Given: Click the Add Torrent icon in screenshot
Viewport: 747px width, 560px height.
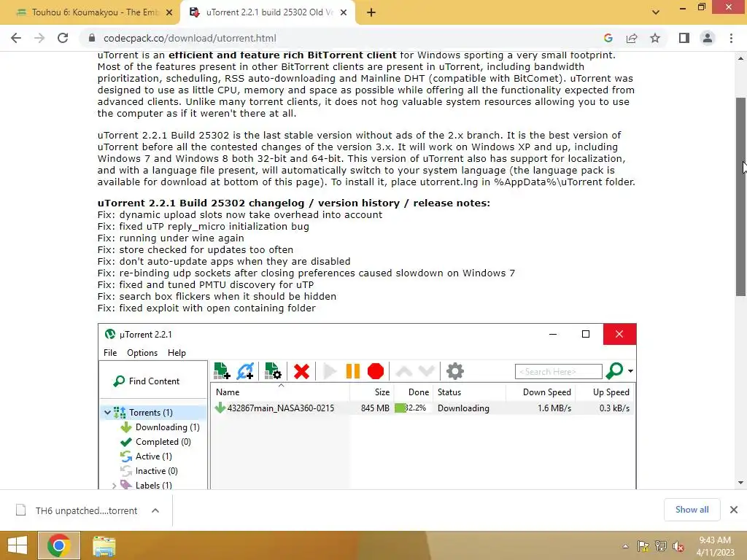Looking at the screenshot, I should 222,371.
